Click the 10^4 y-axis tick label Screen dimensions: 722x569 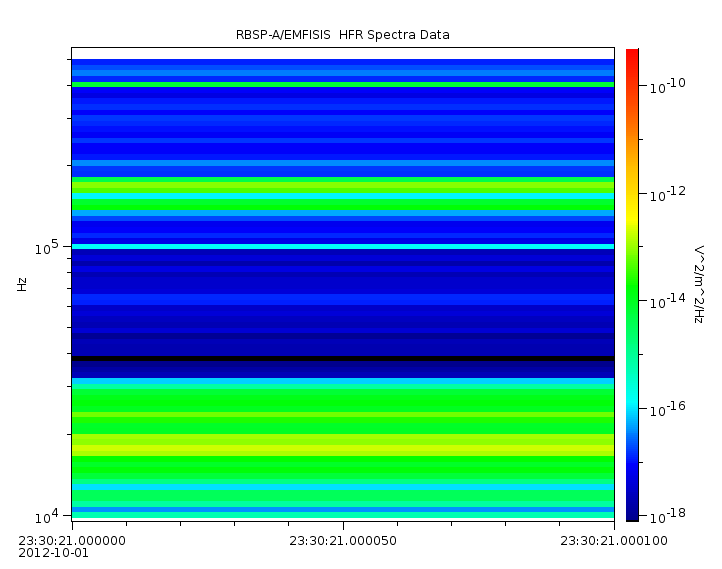click(x=47, y=516)
